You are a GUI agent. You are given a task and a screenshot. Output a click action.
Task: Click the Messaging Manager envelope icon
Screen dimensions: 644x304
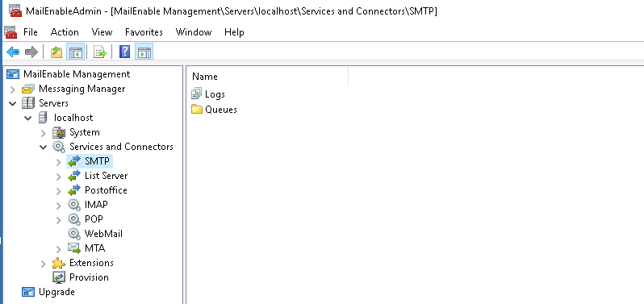[x=28, y=89]
